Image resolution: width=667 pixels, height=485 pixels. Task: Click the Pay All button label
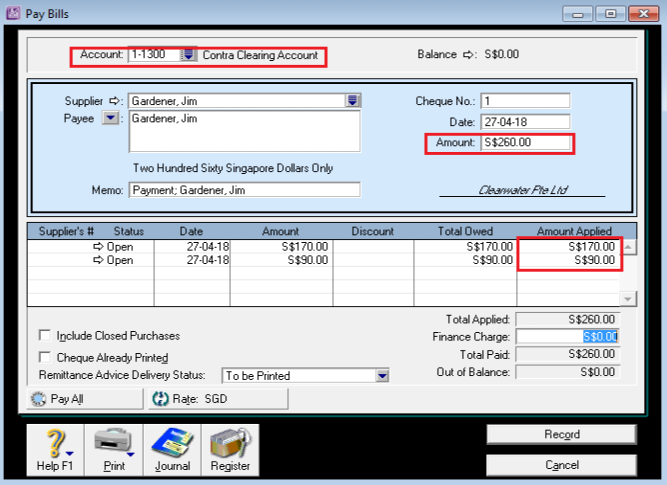coord(67,399)
